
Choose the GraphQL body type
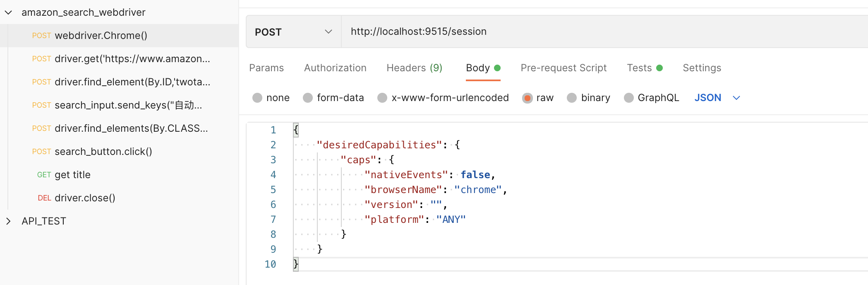pyautogui.click(x=629, y=98)
